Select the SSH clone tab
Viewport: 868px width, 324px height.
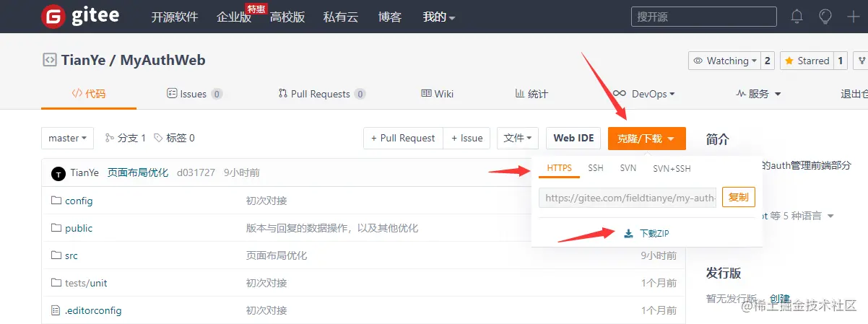coord(595,168)
